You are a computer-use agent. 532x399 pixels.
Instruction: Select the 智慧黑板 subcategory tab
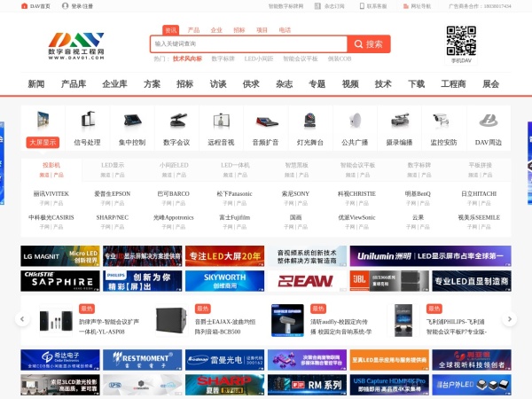[296, 165]
